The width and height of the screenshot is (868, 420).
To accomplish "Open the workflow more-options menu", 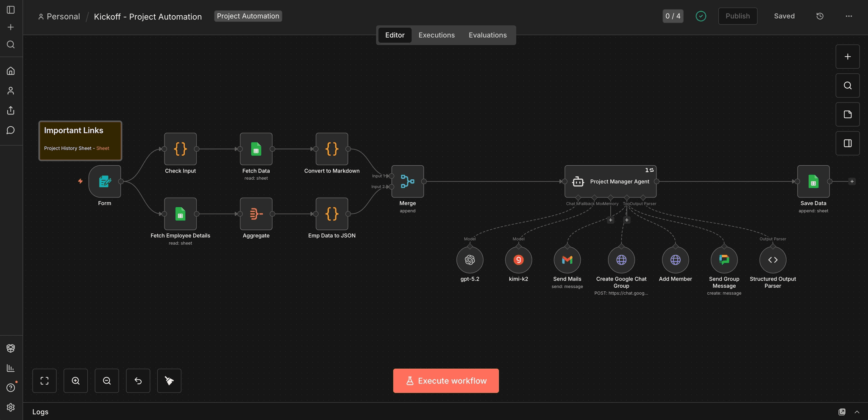I will pyautogui.click(x=849, y=16).
